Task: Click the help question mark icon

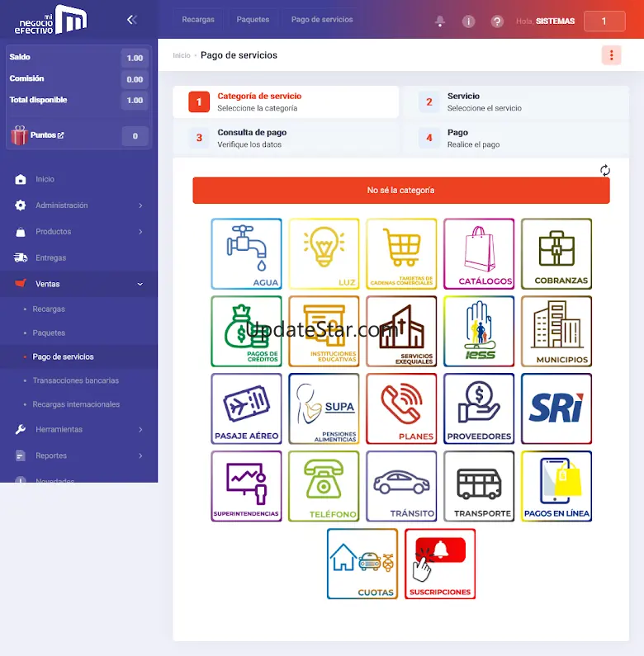Action: coord(496,21)
